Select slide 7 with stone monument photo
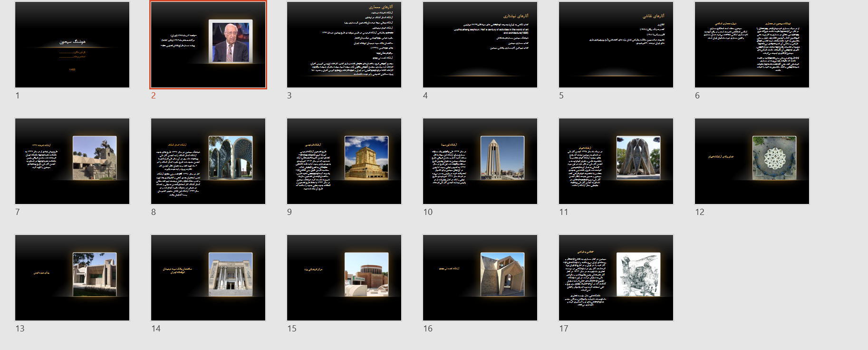 click(72, 161)
